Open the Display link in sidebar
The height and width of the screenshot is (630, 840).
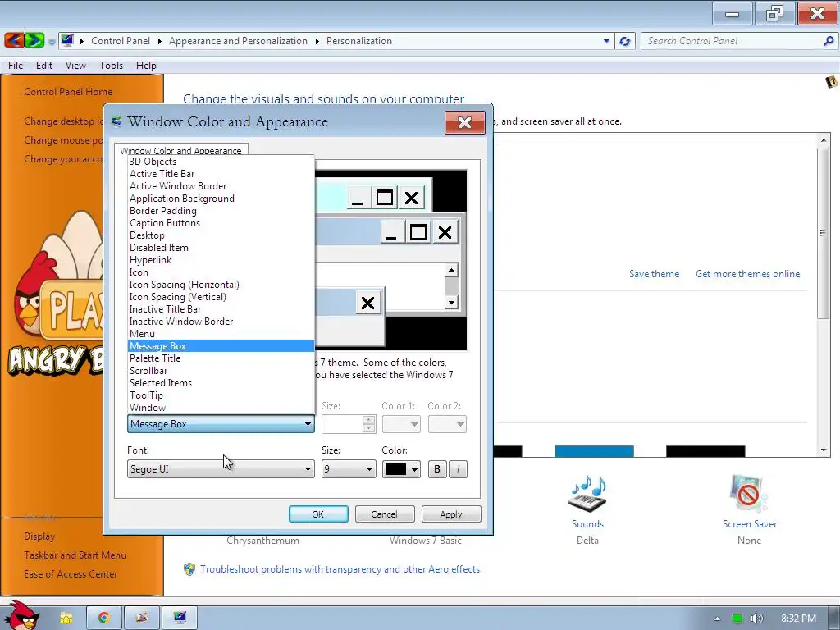[x=39, y=536]
